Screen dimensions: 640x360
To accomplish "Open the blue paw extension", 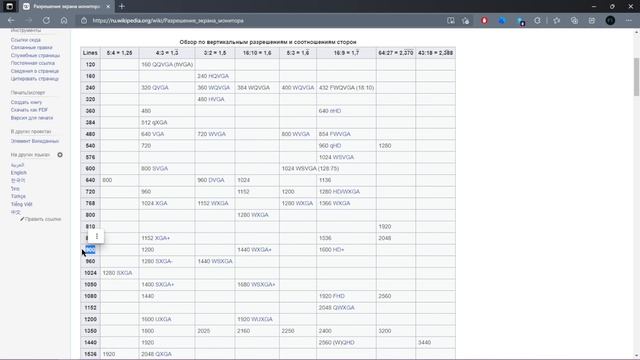I will tap(502, 20).
